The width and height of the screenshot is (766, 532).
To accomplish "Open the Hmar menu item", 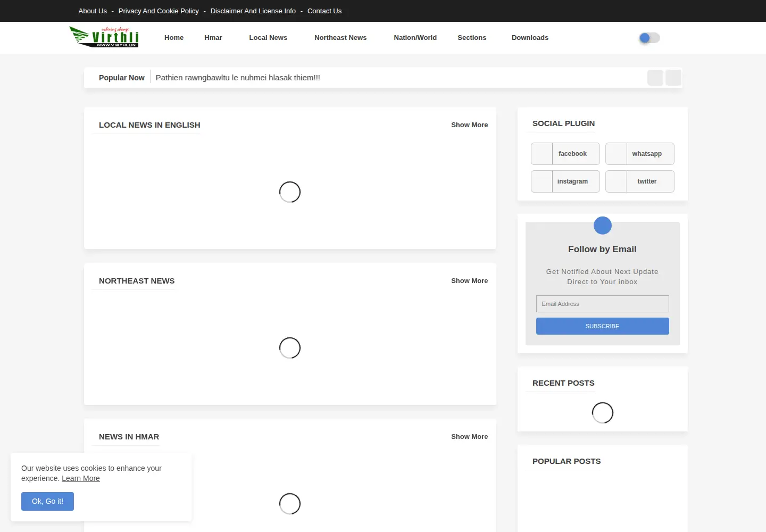I will tap(213, 38).
